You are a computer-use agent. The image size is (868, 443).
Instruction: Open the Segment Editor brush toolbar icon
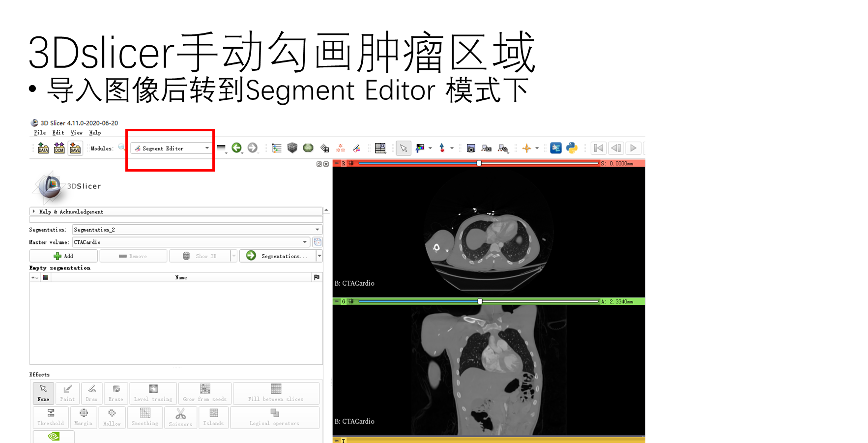point(356,148)
